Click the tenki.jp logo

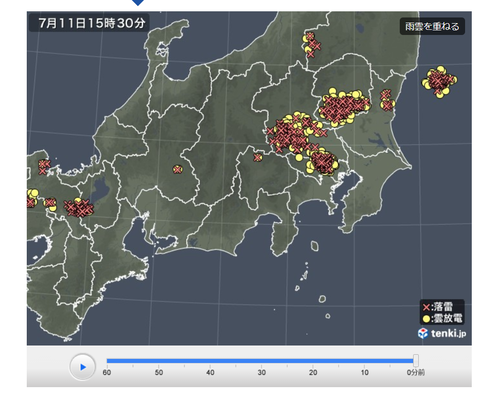[x=442, y=333]
